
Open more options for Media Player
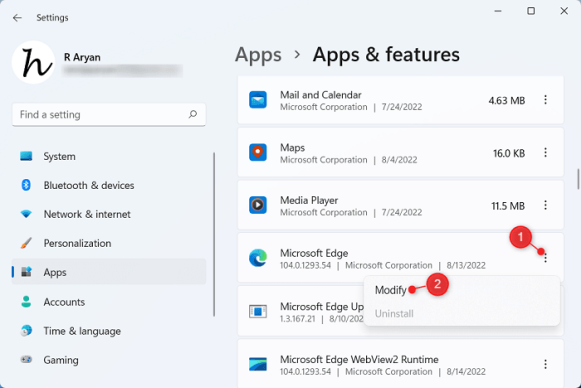[545, 205]
